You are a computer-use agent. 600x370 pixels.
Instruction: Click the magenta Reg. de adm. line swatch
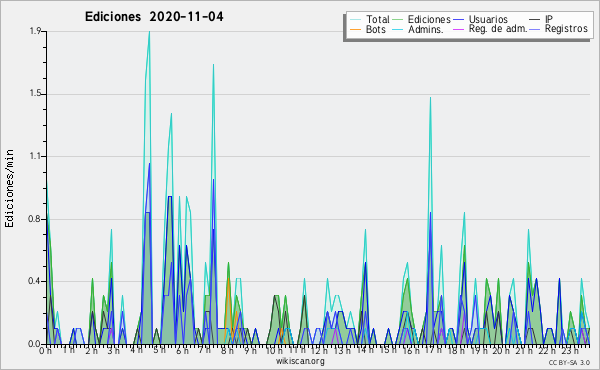click(x=458, y=29)
